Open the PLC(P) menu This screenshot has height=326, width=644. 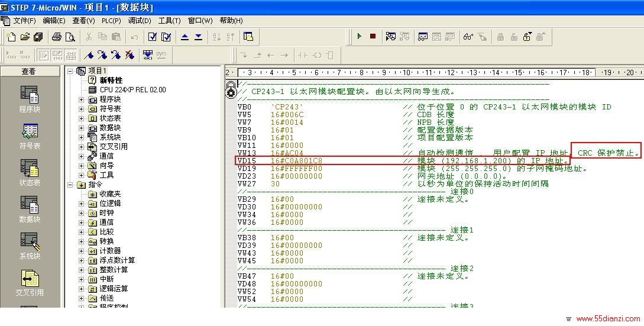tap(111, 21)
